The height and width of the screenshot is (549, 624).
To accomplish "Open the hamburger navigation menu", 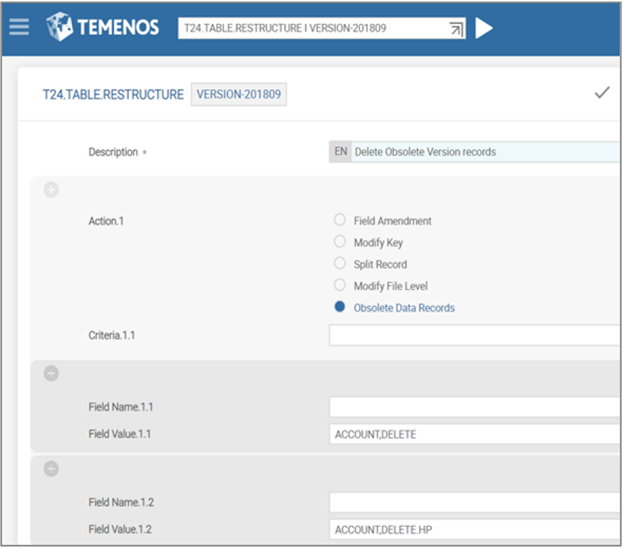I will pos(18,27).
